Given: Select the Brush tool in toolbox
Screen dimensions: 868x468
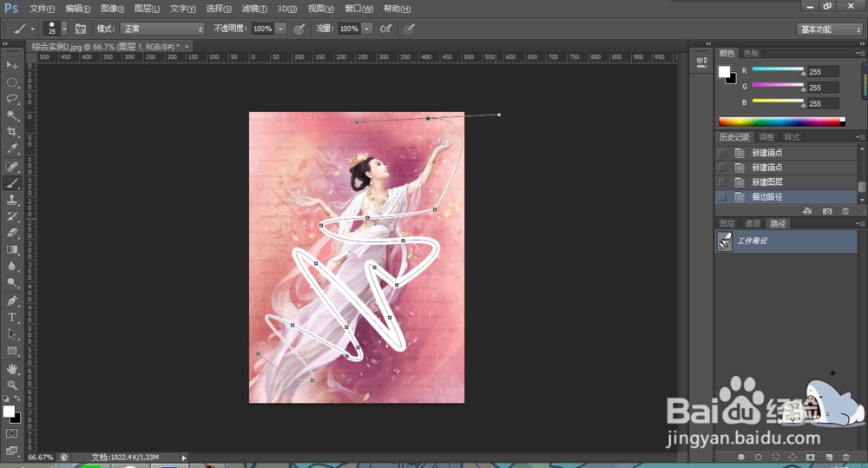Looking at the screenshot, I should (11, 182).
